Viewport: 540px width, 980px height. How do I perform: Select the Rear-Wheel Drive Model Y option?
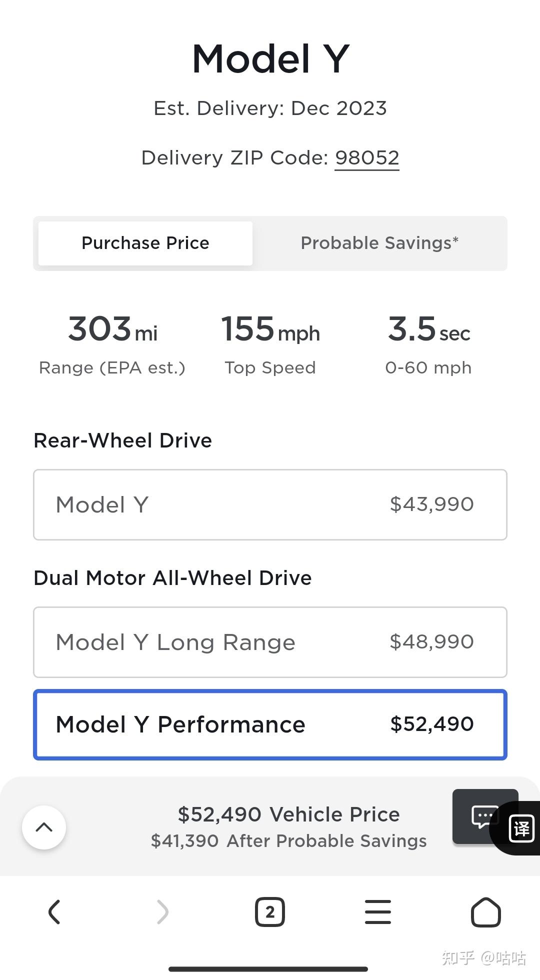point(270,504)
